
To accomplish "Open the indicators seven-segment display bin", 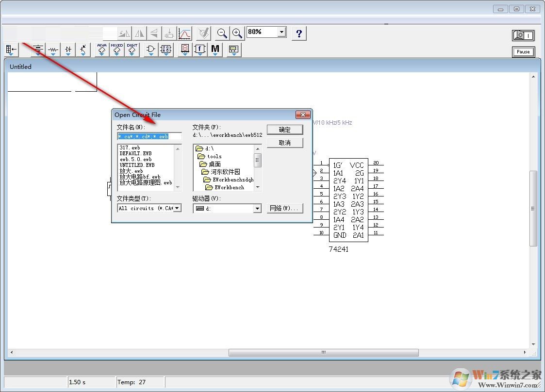I will 185,49.
